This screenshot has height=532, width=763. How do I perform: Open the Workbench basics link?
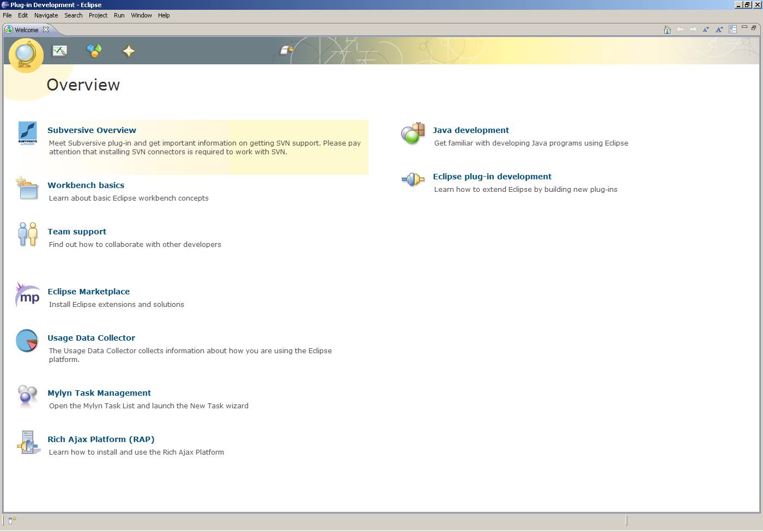point(86,185)
